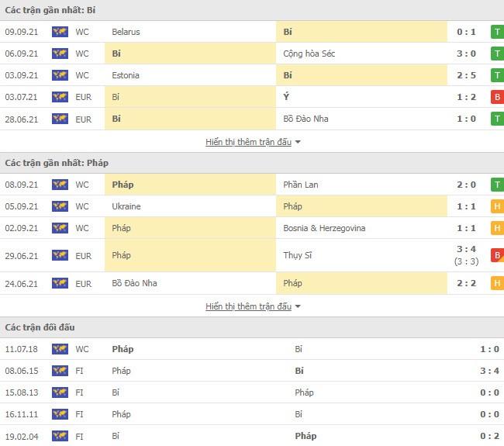Open the Cộng hòa Séc team link
The height and width of the screenshot is (446, 504).
[309, 54]
